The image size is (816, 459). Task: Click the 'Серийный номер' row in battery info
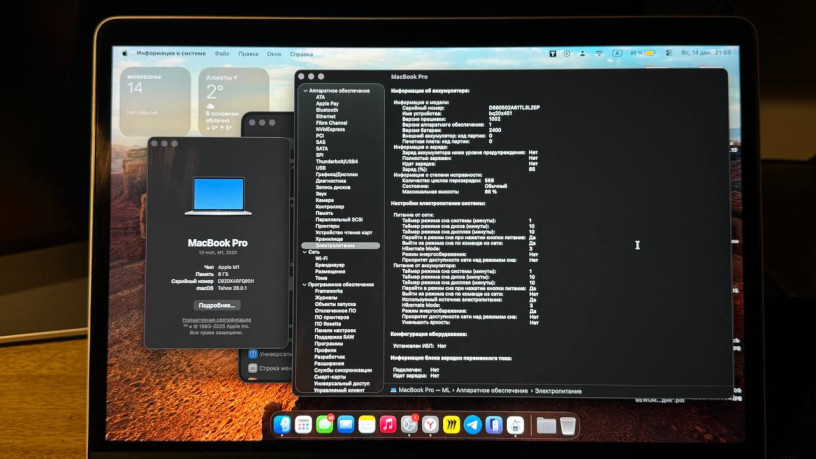[471, 108]
